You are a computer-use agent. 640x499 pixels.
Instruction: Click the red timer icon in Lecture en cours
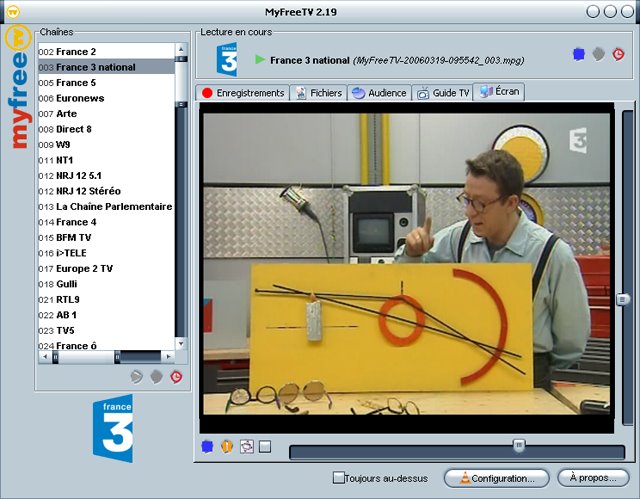618,54
